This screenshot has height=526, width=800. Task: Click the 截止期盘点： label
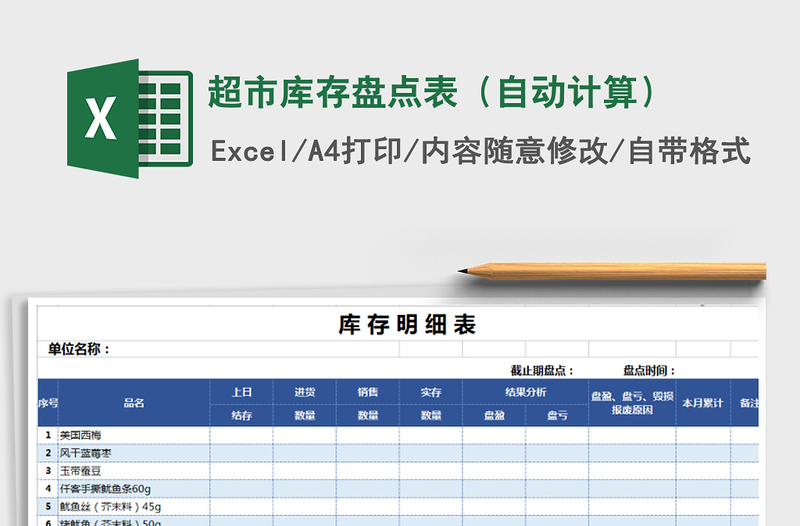542,371
